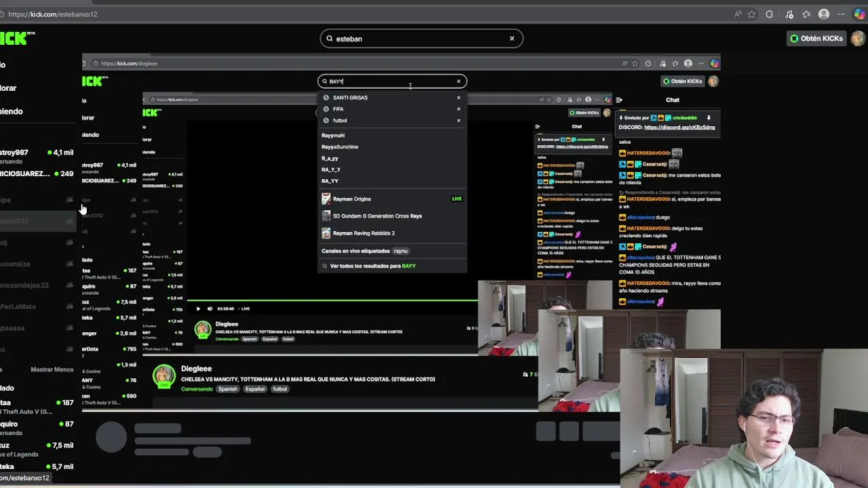Viewport: 868px width, 488px height.
Task: Click the clock icon beside SANTI GRISAS
Action: [x=326, y=98]
